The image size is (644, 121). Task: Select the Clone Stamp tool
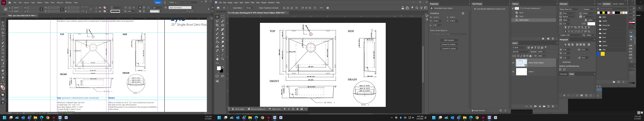coord(222,34)
